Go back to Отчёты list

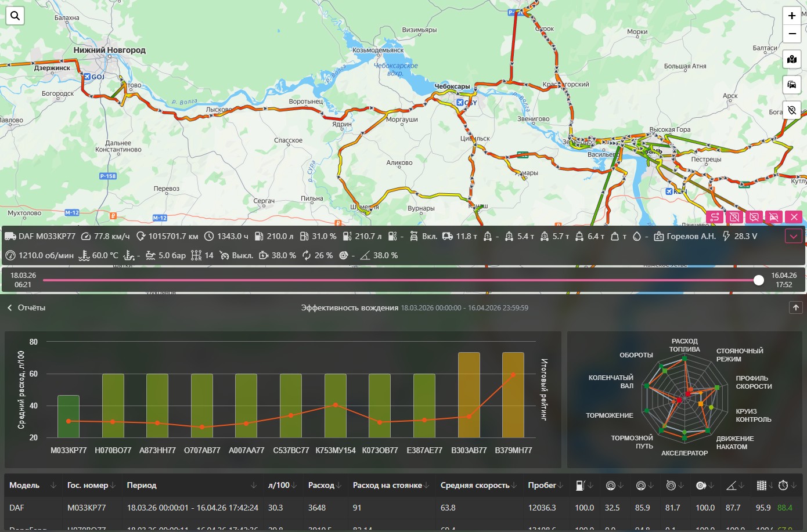[x=27, y=307]
